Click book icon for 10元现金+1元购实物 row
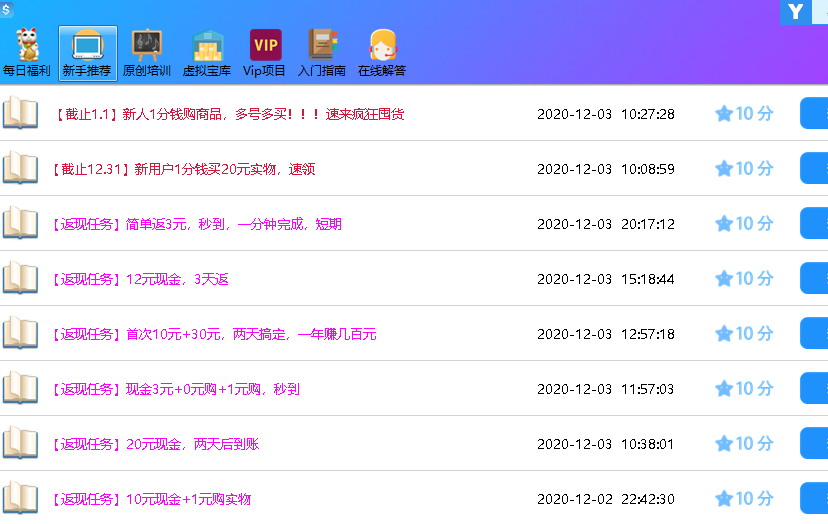This screenshot has width=828, height=524. [x=20, y=497]
